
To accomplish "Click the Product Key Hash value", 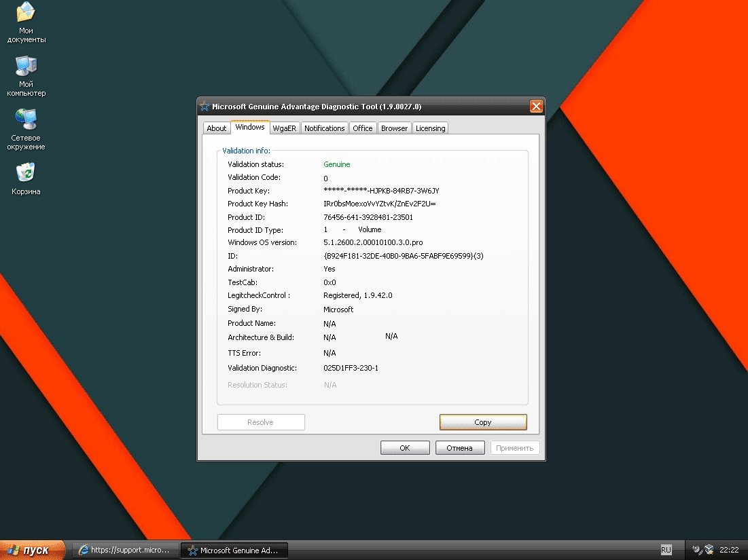I will (x=379, y=204).
